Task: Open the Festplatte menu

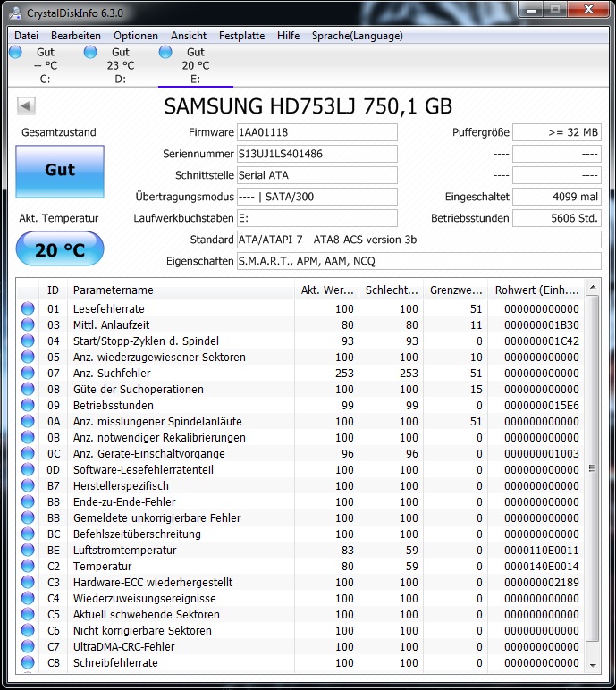Action: point(241,36)
